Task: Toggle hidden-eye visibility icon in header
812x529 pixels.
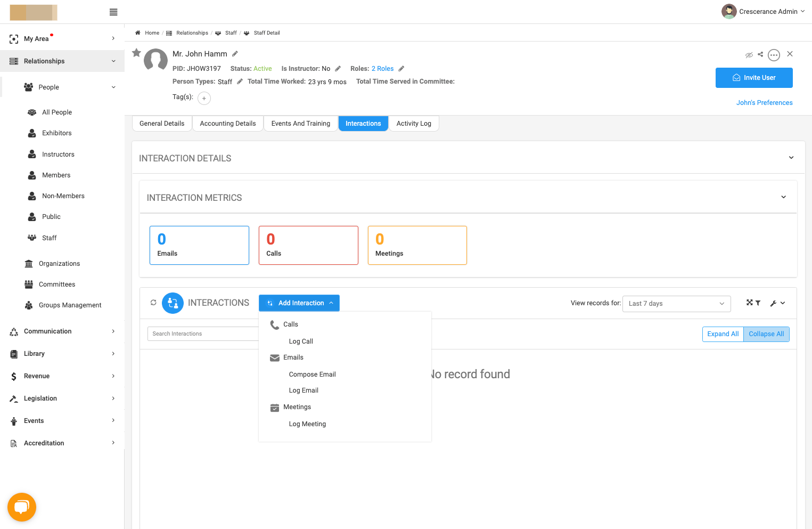Action: (x=749, y=54)
